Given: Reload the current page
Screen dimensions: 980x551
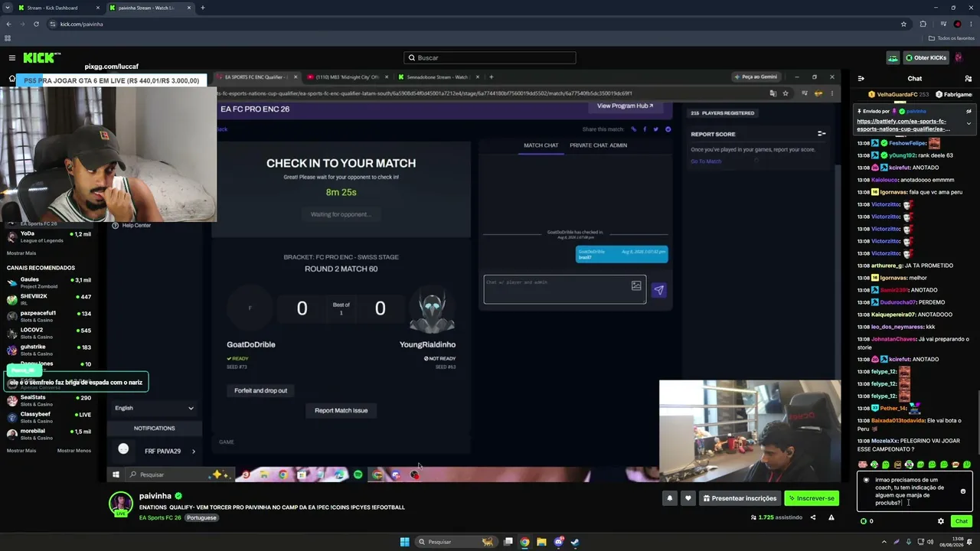Looking at the screenshot, I should [x=36, y=24].
